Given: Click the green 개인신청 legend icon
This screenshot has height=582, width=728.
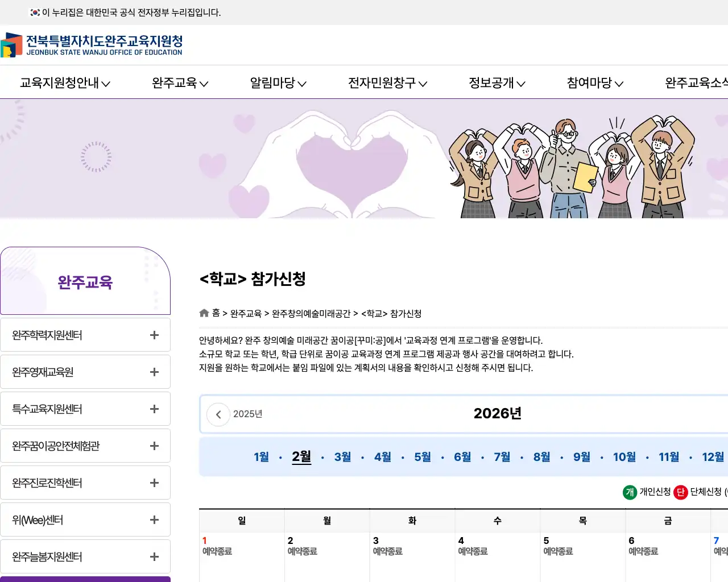Looking at the screenshot, I should tap(630, 492).
